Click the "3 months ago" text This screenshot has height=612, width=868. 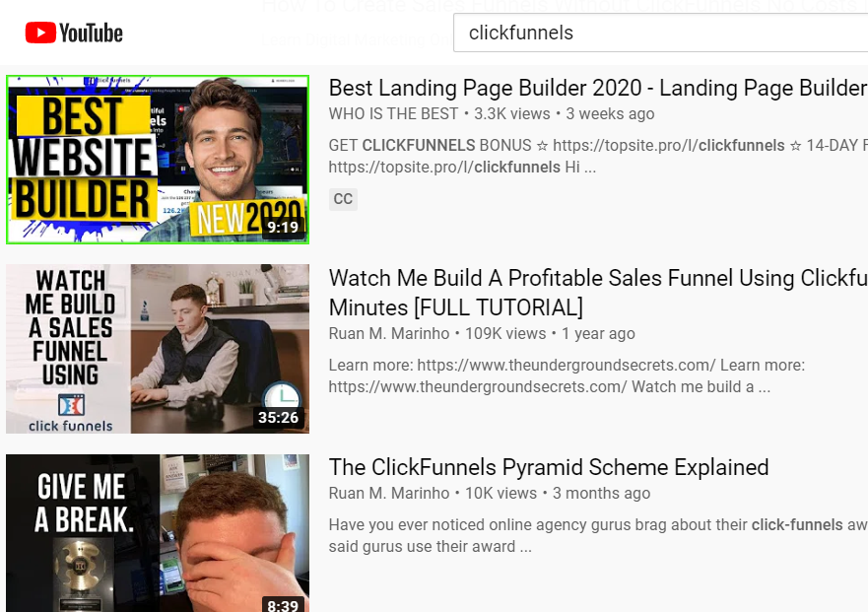pyautogui.click(x=601, y=494)
